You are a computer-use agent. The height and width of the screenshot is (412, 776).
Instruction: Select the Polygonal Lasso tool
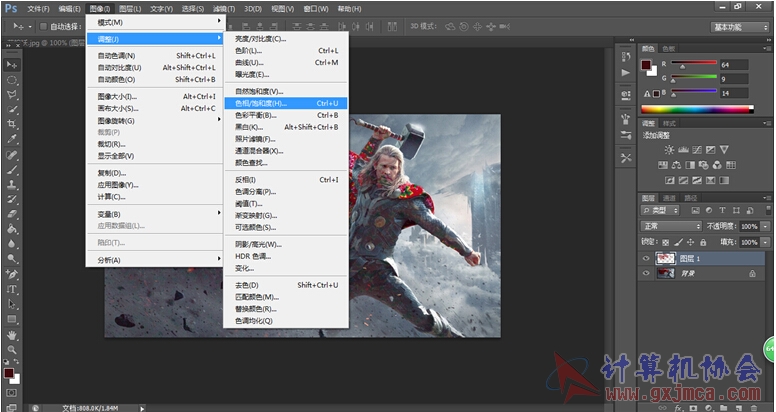coord(11,95)
